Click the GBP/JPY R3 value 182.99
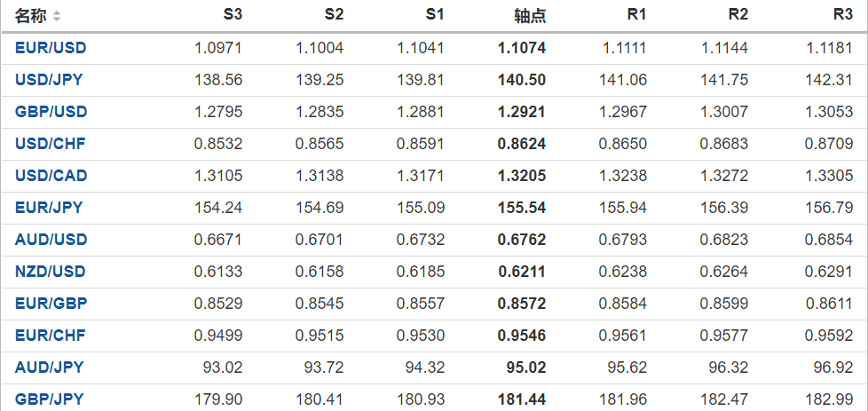The width and height of the screenshot is (868, 411). (x=831, y=399)
